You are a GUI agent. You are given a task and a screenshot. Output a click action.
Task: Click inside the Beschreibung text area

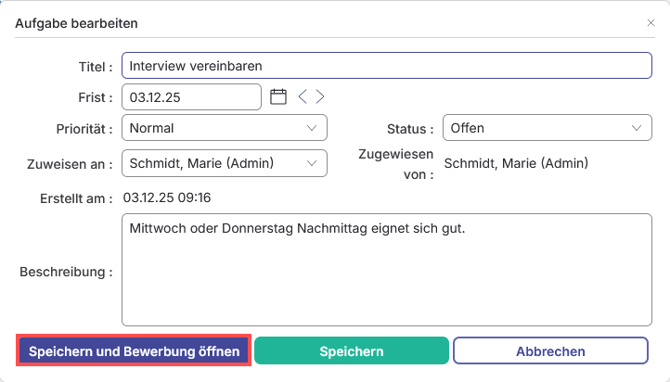(387, 270)
